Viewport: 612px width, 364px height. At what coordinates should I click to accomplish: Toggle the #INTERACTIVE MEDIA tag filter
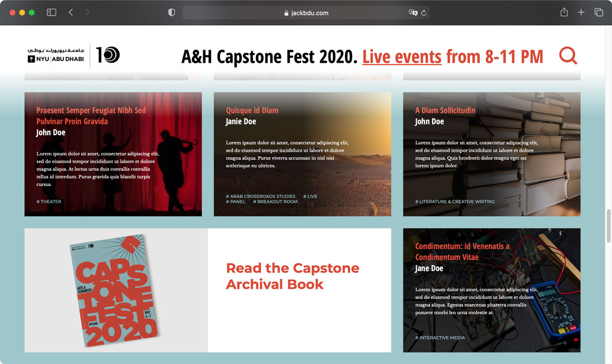(x=442, y=338)
